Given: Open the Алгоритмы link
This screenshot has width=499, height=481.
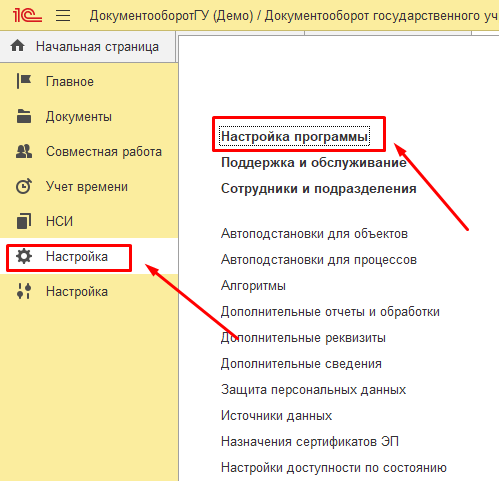Looking at the screenshot, I should click(253, 285).
